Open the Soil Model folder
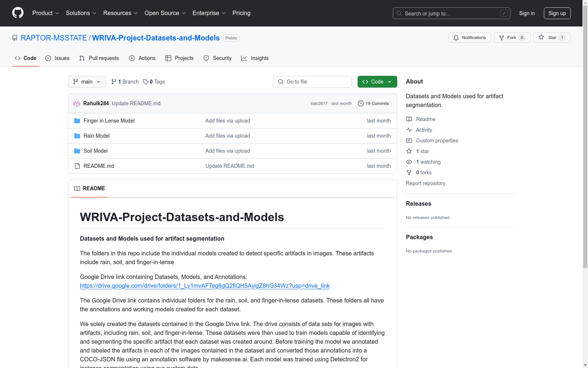 (x=96, y=151)
